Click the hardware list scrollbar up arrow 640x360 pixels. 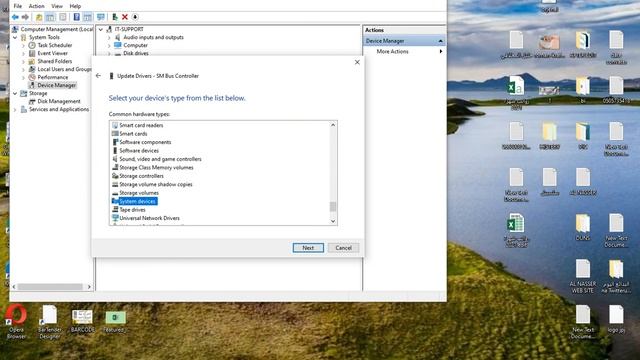333,125
